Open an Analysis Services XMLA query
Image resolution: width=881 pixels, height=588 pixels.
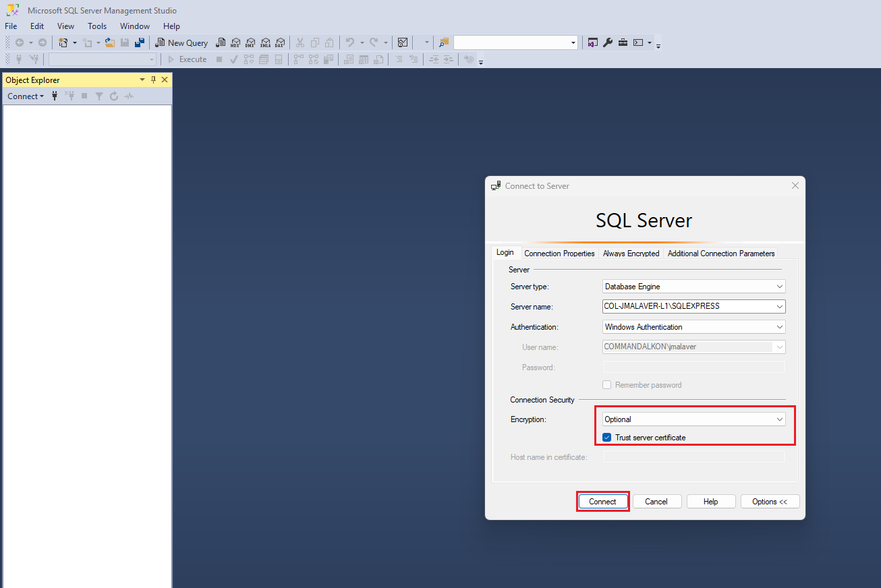click(x=265, y=42)
